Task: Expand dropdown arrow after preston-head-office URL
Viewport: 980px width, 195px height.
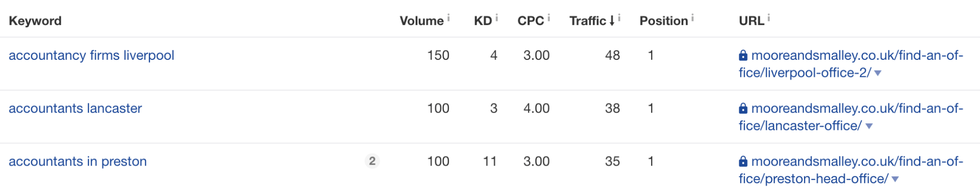Action: pos(895,179)
